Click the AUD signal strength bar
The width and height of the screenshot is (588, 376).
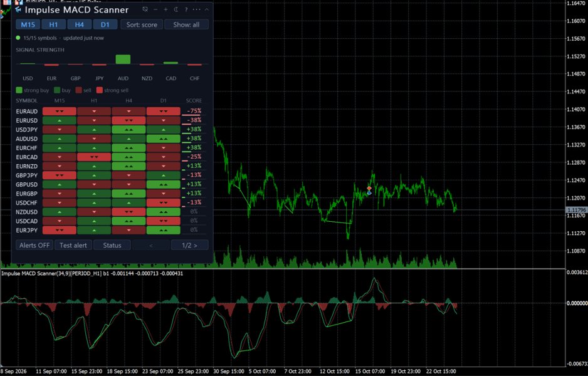pyautogui.click(x=123, y=60)
